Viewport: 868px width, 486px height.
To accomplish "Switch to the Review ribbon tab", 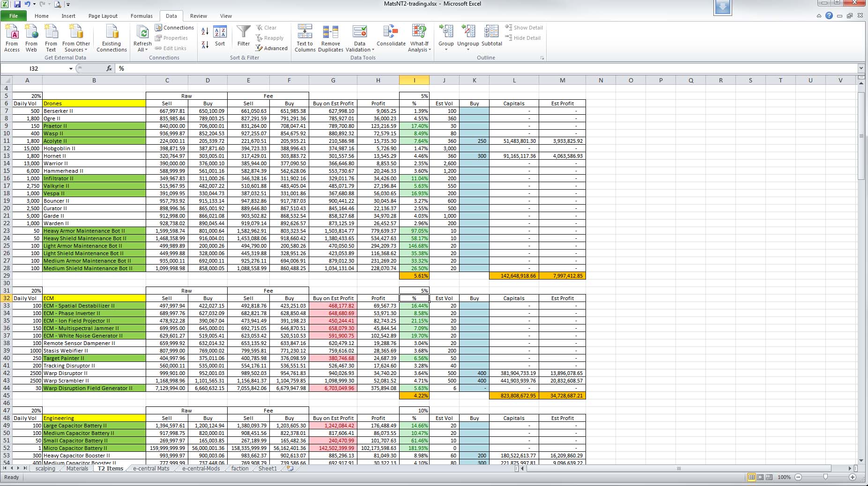I will pyautogui.click(x=199, y=16).
